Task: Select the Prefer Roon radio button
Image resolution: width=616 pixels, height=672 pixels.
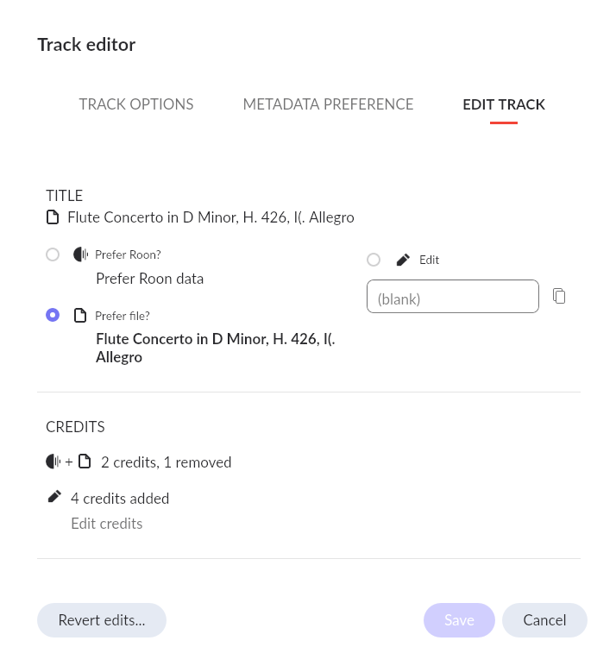Action: click(x=53, y=254)
